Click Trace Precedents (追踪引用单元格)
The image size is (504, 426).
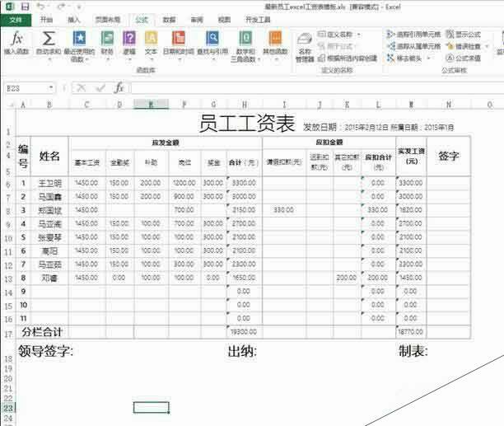pyautogui.click(x=417, y=35)
